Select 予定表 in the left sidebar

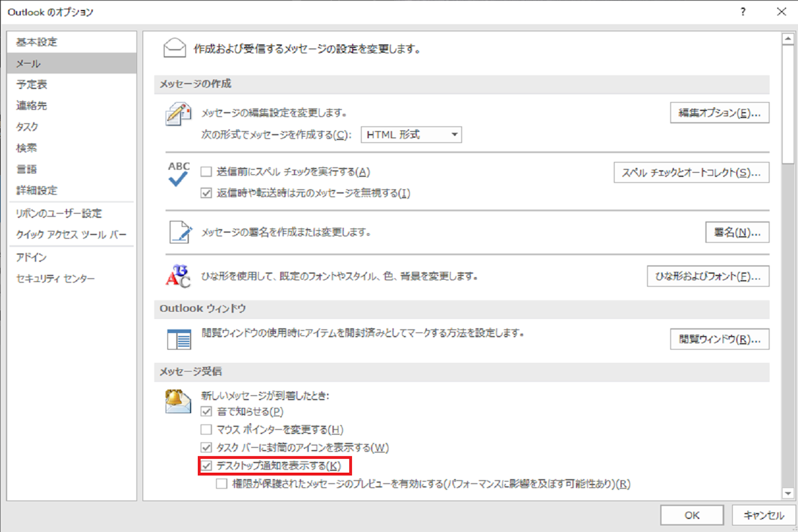point(32,85)
